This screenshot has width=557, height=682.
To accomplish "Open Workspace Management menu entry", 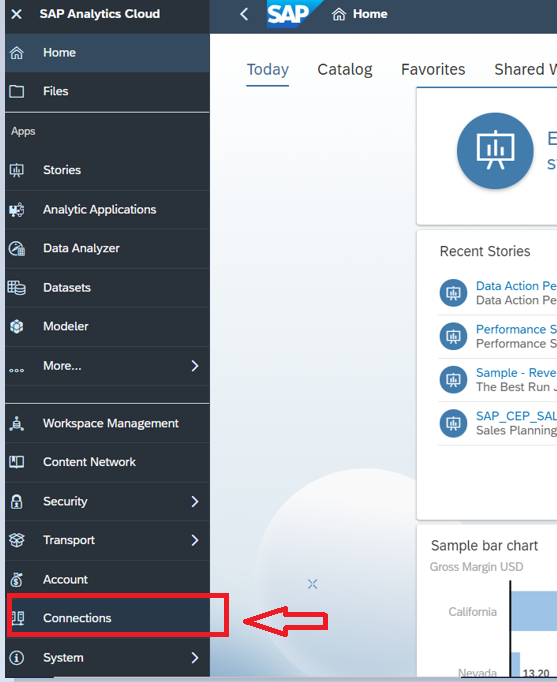I will pyautogui.click(x=107, y=423).
